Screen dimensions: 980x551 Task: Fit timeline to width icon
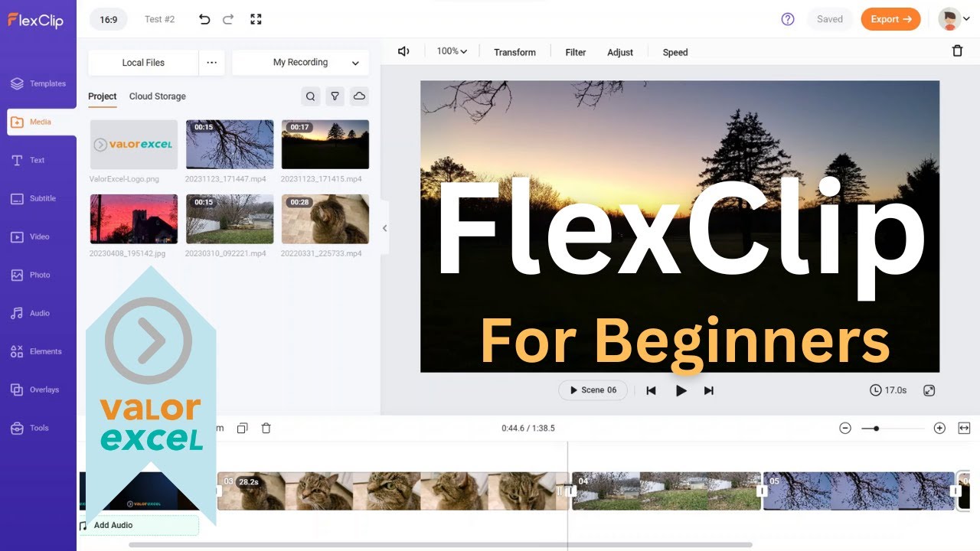coord(964,429)
